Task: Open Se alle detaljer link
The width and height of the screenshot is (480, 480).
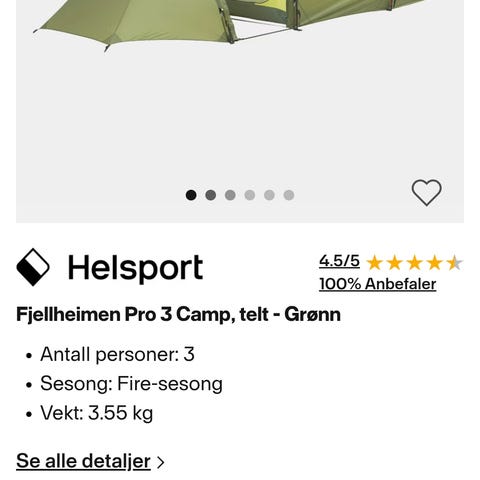Action: pos(83,461)
